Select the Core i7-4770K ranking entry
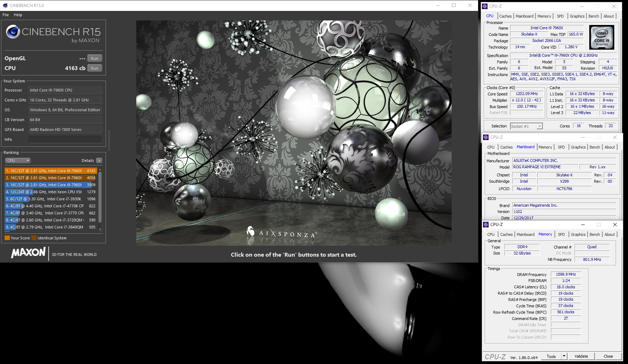This screenshot has height=364, width=628. coord(51,206)
